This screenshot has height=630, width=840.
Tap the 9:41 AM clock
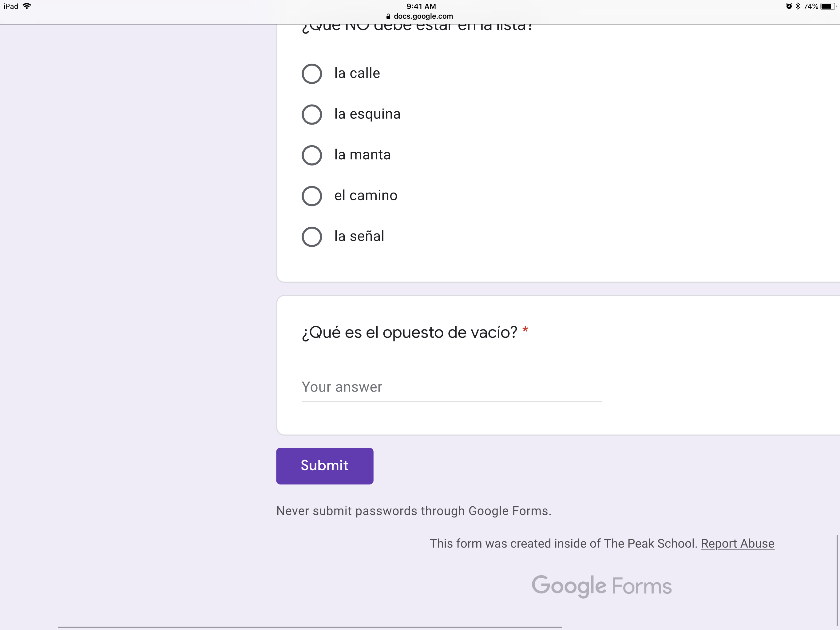tap(421, 6)
